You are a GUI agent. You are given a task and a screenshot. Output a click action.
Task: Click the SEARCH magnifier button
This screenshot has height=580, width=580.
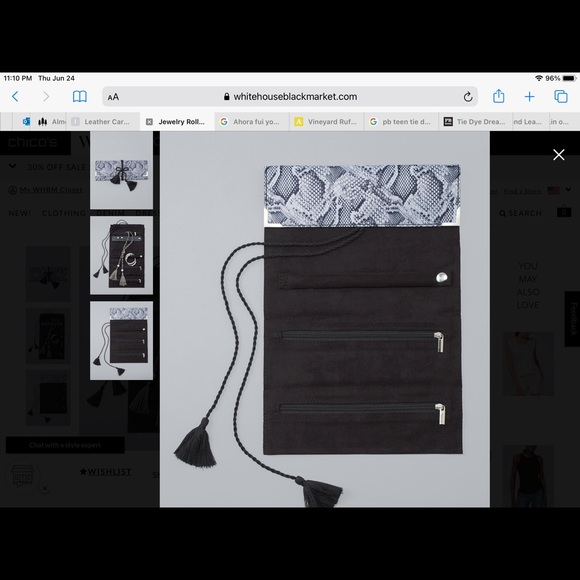pos(520,213)
